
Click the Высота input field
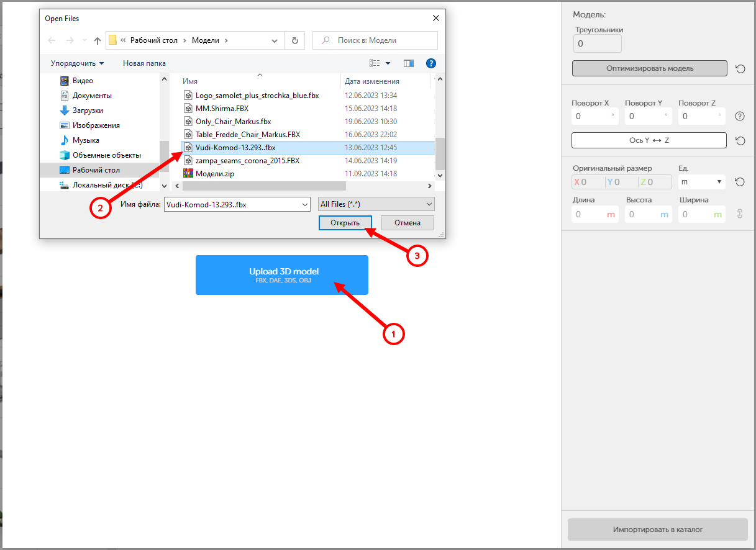(649, 214)
